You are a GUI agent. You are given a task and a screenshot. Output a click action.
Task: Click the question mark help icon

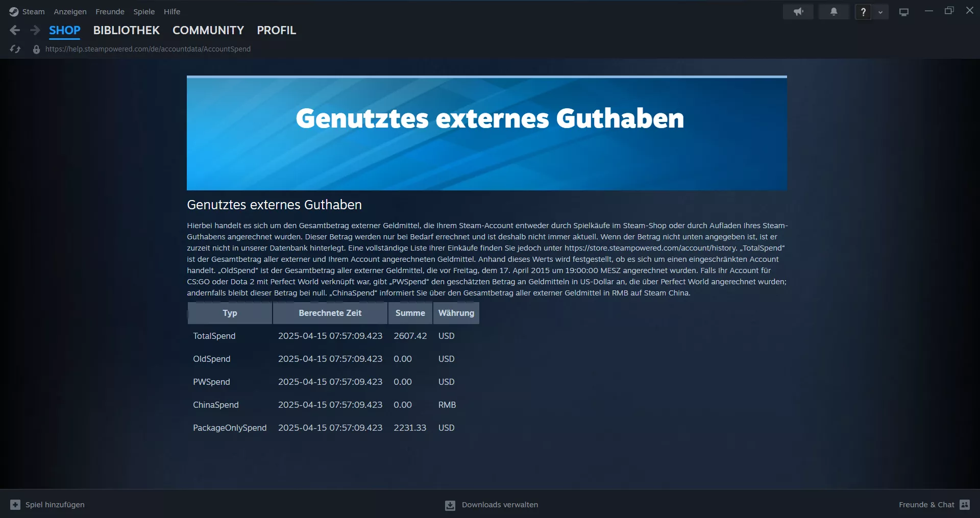click(863, 12)
